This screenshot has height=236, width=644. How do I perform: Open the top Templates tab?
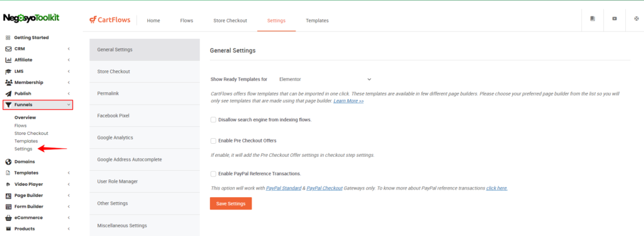(317, 21)
